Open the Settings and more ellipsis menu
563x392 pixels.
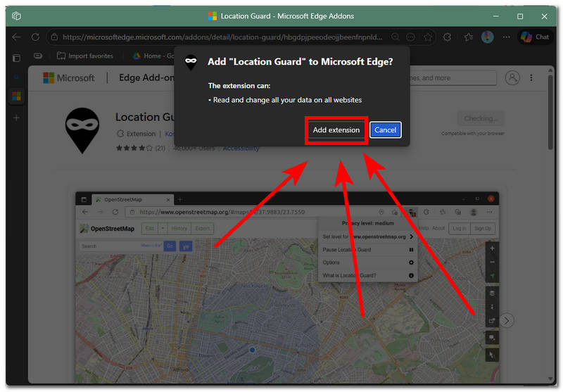pyautogui.click(x=506, y=37)
